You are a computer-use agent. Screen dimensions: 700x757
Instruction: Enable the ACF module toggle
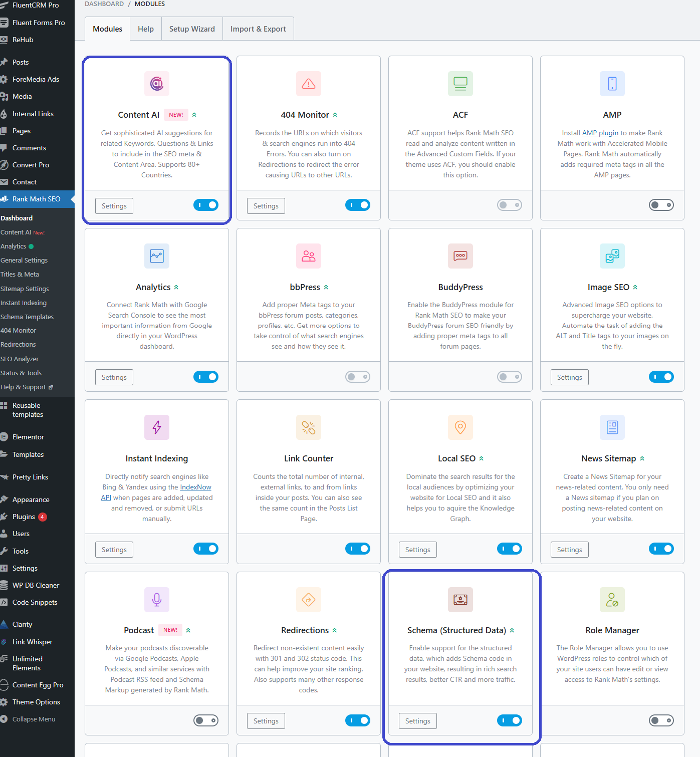509,205
